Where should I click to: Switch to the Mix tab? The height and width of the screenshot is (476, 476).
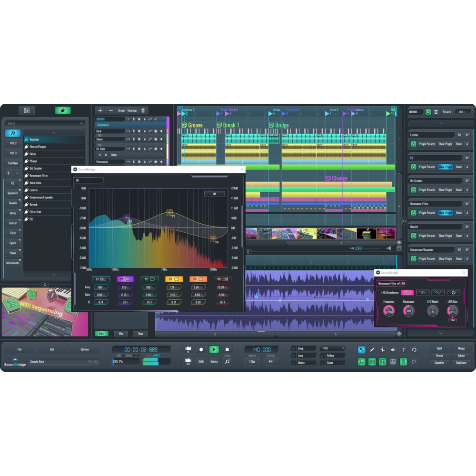pyautogui.click(x=121, y=333)
